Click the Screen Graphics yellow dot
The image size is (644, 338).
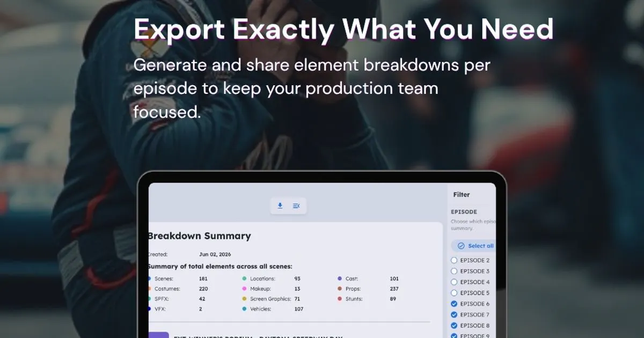244,299
